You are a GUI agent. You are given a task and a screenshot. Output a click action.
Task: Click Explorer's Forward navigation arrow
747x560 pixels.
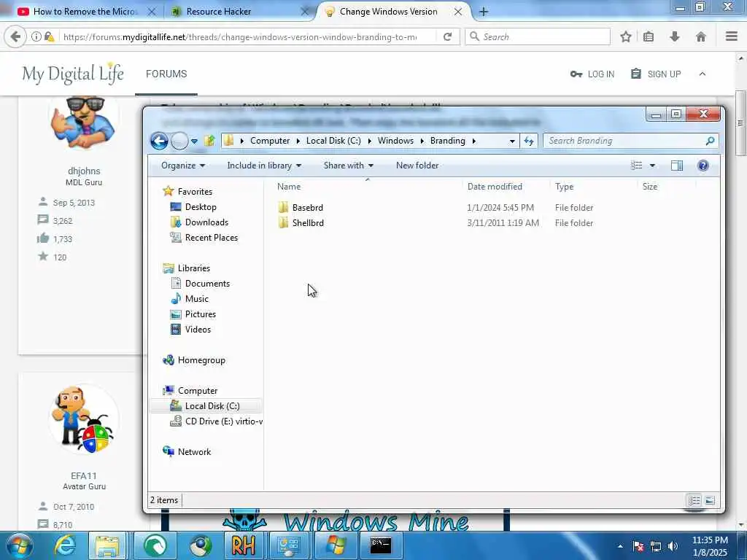tap(179, 141)
